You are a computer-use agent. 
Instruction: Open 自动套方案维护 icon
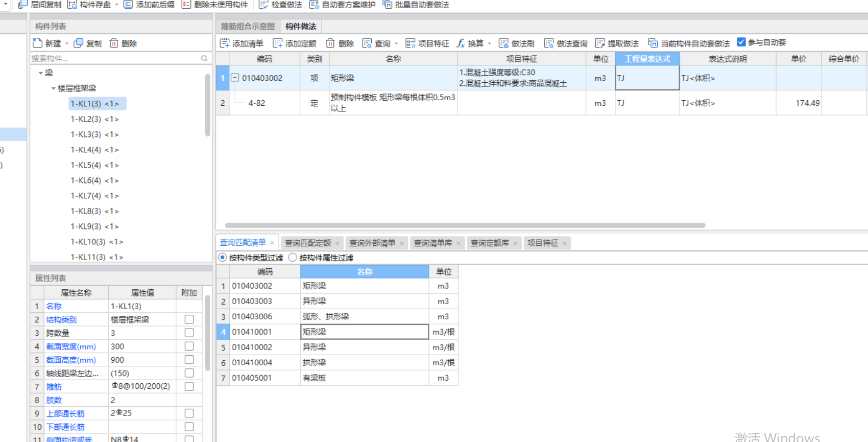314,5
